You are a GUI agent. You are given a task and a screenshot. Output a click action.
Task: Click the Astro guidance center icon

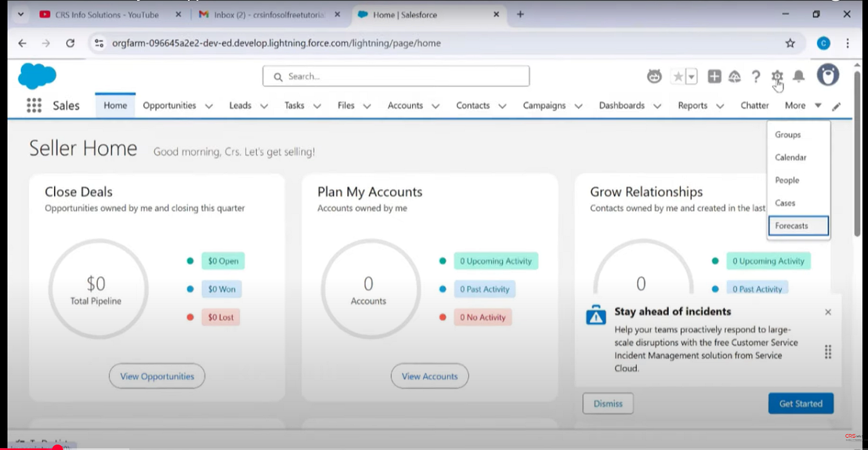point(654,76)
